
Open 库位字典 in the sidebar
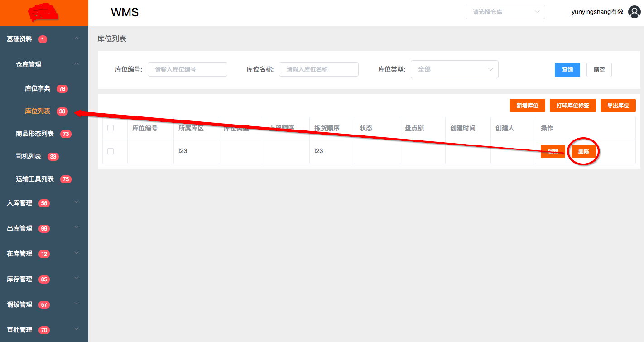coord(38,88)
